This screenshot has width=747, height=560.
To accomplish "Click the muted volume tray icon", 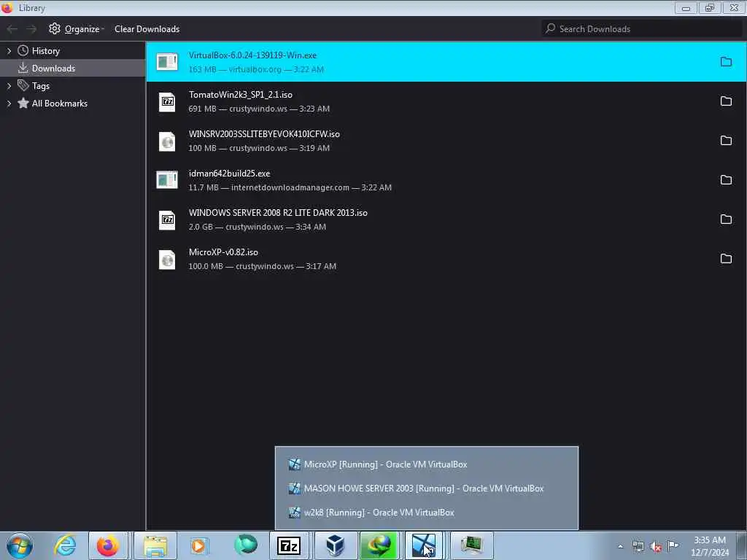I will tap(656, 547).
